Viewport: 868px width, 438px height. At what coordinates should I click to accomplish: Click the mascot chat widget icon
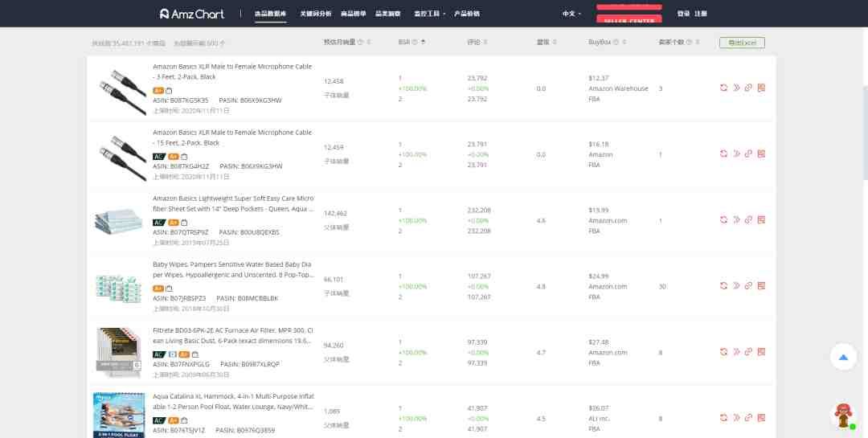click(x=844, y=416)
